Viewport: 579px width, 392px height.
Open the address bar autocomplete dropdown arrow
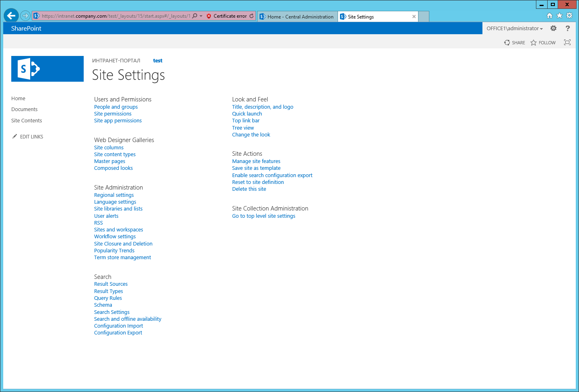[x=201, y=16]
